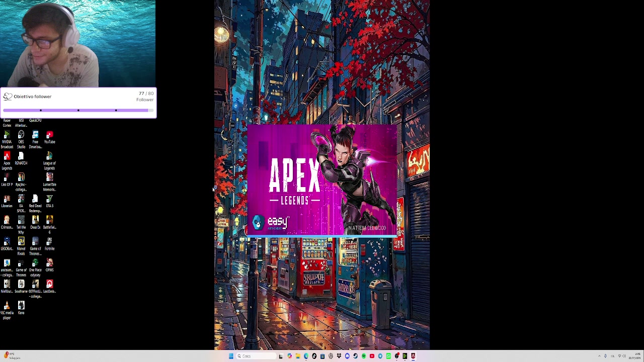Open Microsoft Store from the taskbar

(x=323, y=356)
